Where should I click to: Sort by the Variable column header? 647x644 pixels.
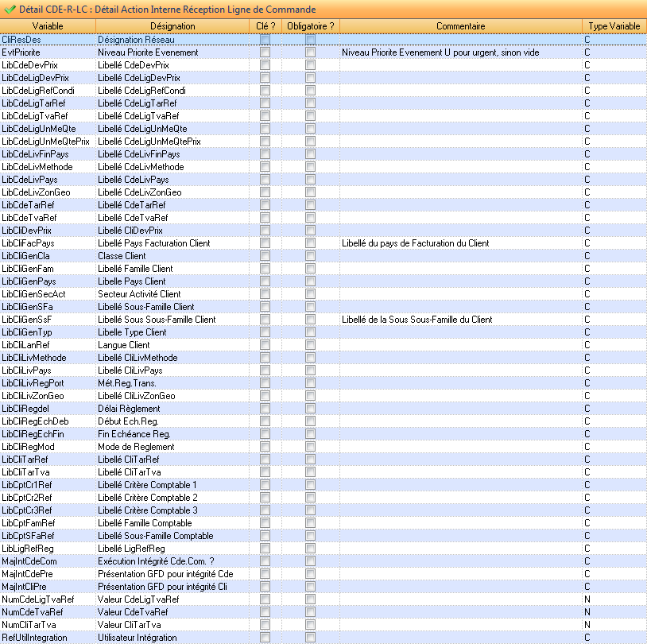[x=47, y=26]
